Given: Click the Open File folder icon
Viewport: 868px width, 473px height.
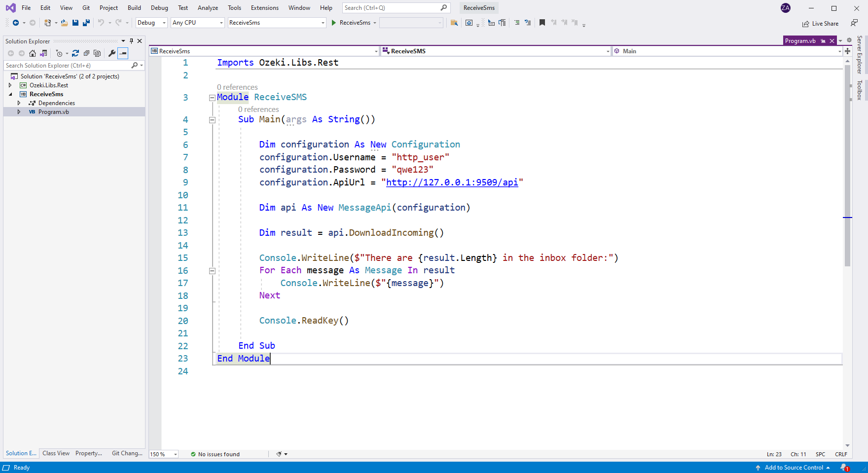Looking at the screenshot, I should pyautogui.click(x=64, y=23).
